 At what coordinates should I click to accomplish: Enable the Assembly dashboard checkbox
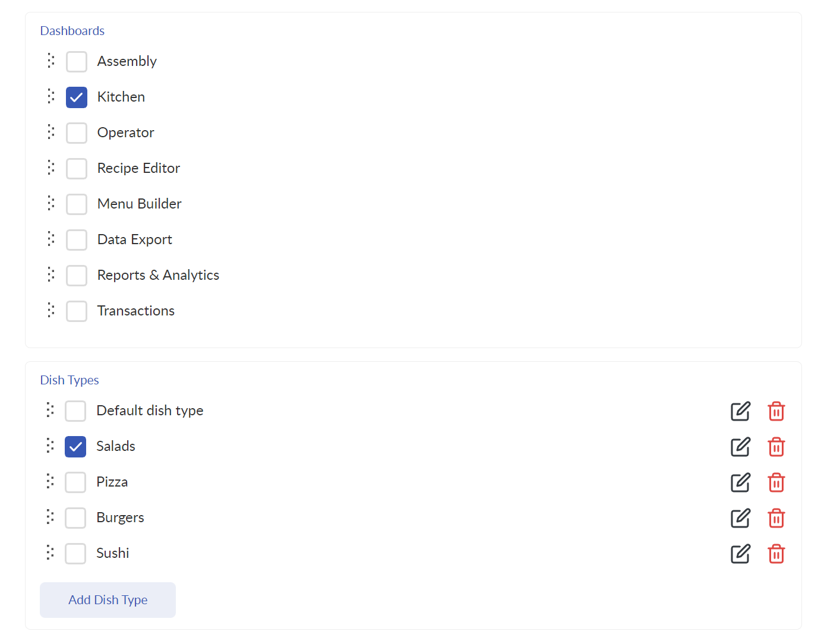[x=77, y=62]
